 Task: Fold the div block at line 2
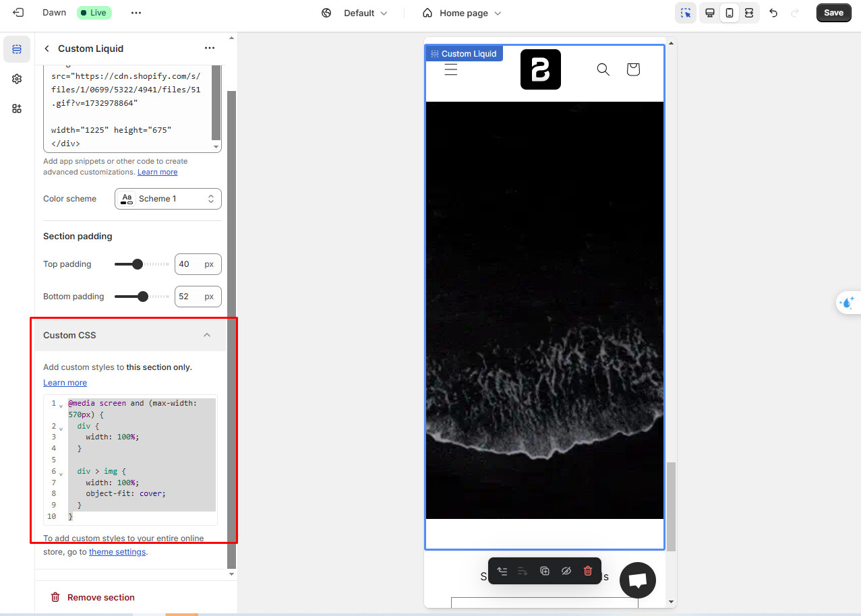point(61,428)
